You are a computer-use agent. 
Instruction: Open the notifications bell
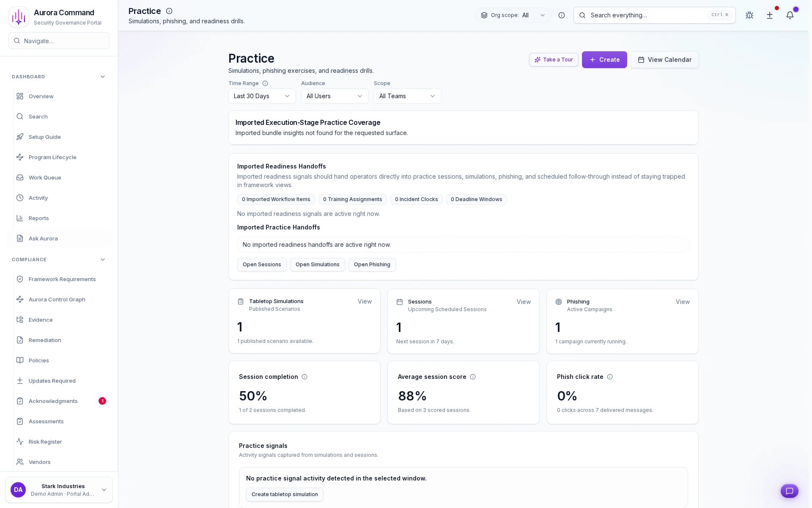(790, 15)
